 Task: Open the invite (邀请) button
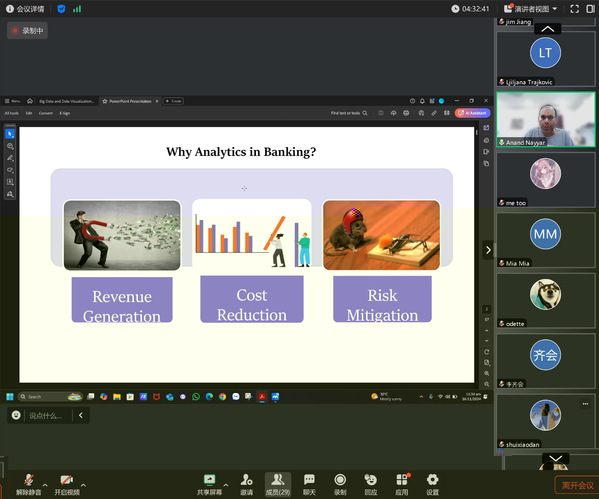pos(246,484)
